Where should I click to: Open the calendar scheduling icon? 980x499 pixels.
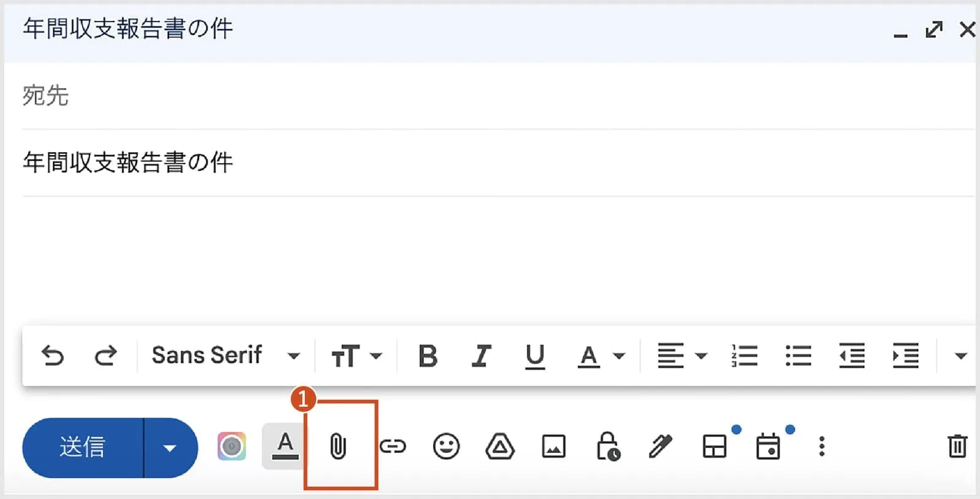[x=768, y=446]
